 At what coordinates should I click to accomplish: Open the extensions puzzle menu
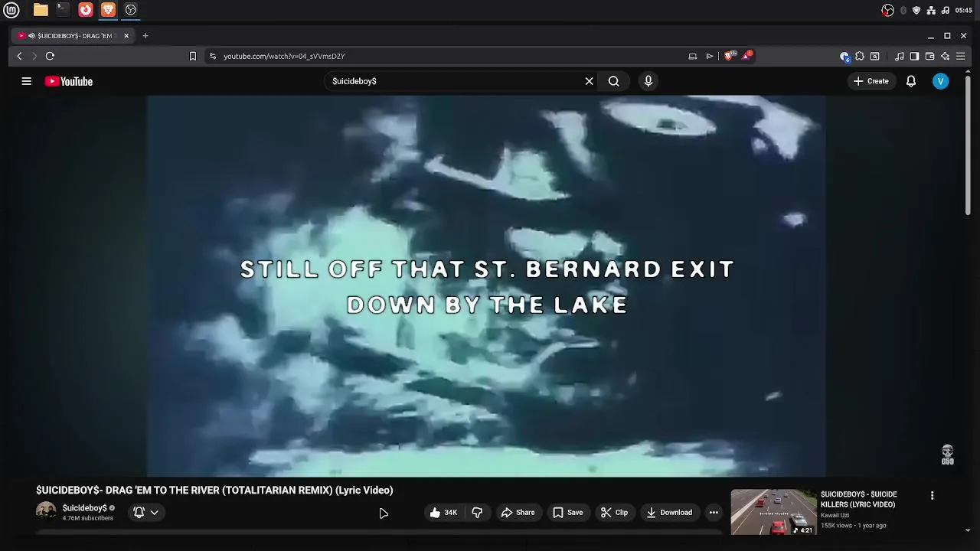coord(860,56)
